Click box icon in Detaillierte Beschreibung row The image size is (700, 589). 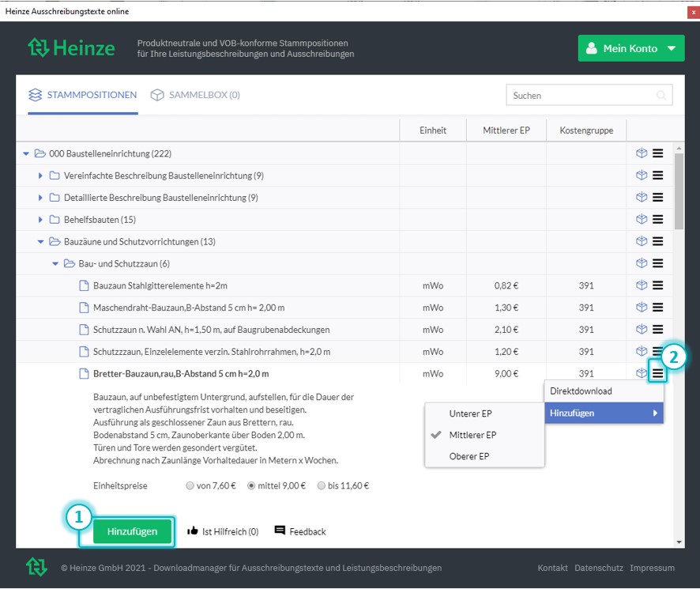(642, 197)
